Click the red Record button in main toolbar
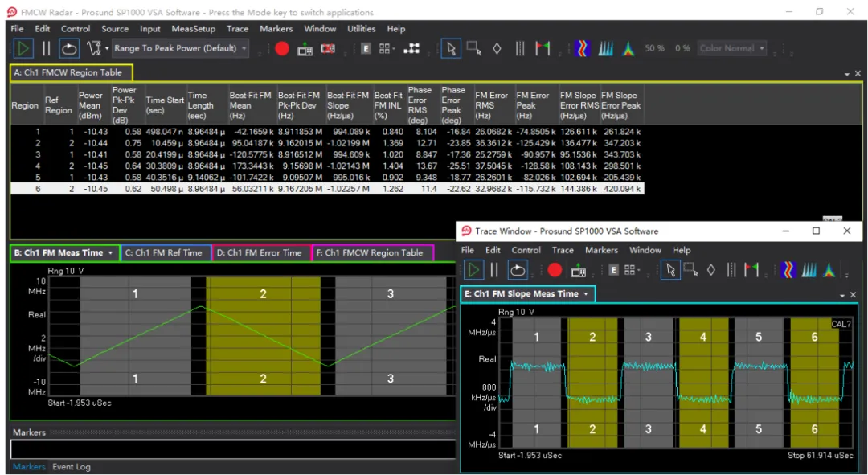 coord(282,49)
